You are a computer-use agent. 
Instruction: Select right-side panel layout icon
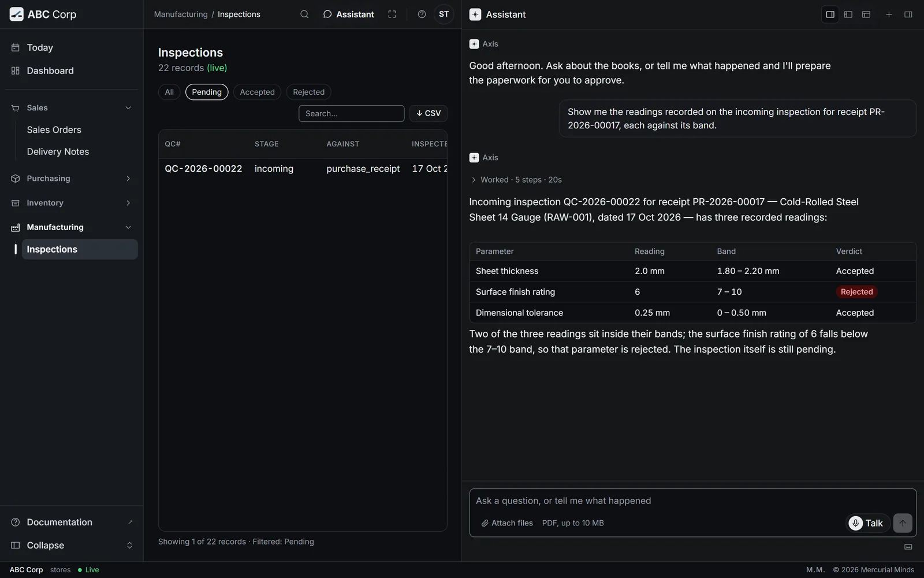pos(830,14)
